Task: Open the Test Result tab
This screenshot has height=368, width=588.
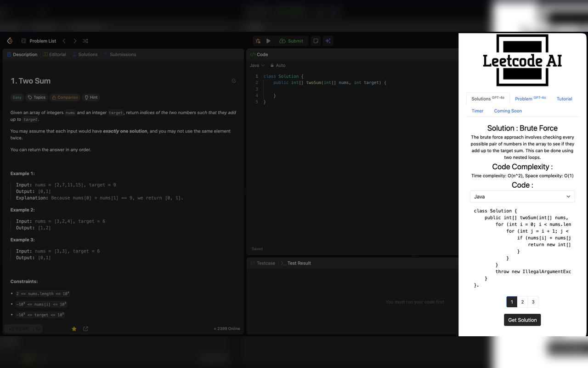Action: [296, 263]
